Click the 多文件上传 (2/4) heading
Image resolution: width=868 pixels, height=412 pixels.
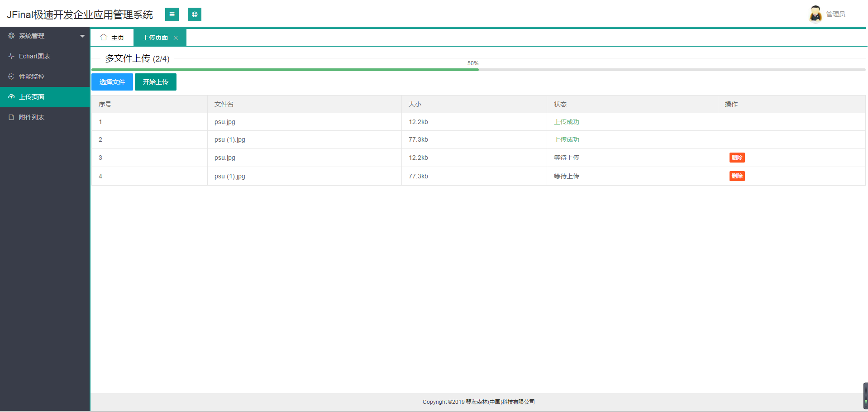(137, 58)
